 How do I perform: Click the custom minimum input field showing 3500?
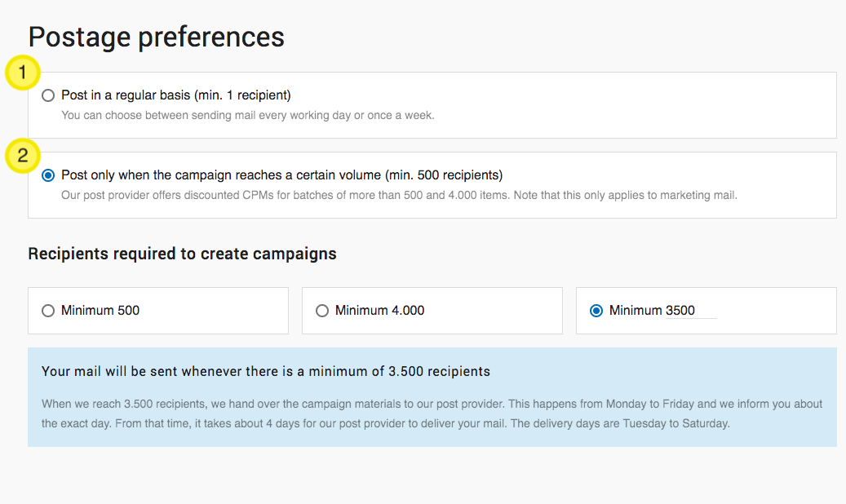690,311
